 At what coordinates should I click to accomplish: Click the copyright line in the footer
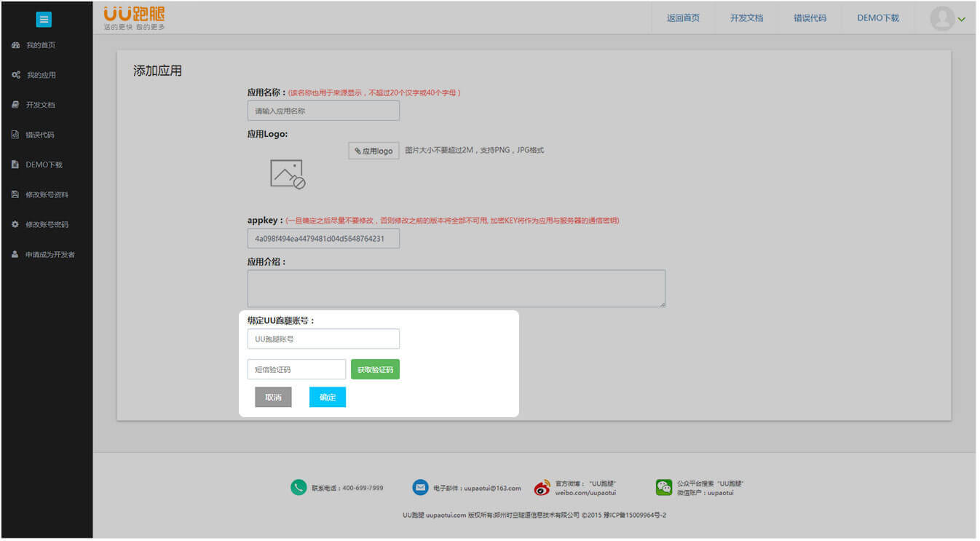coord(534,516)
